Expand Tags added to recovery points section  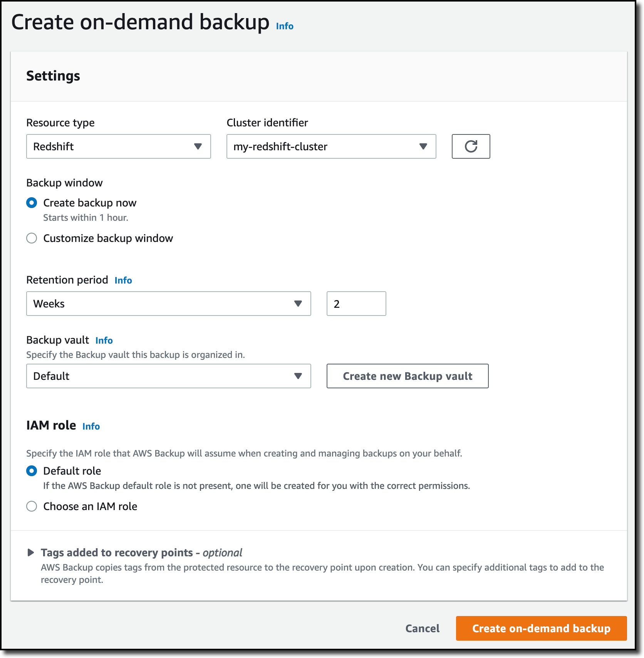click(31, 553)
